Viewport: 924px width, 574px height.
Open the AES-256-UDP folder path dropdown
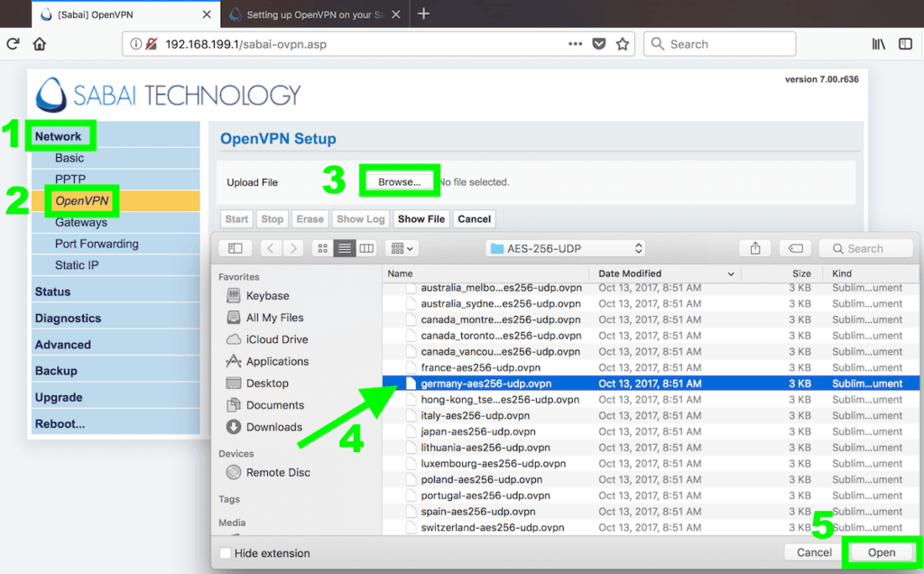coord(565,248)
